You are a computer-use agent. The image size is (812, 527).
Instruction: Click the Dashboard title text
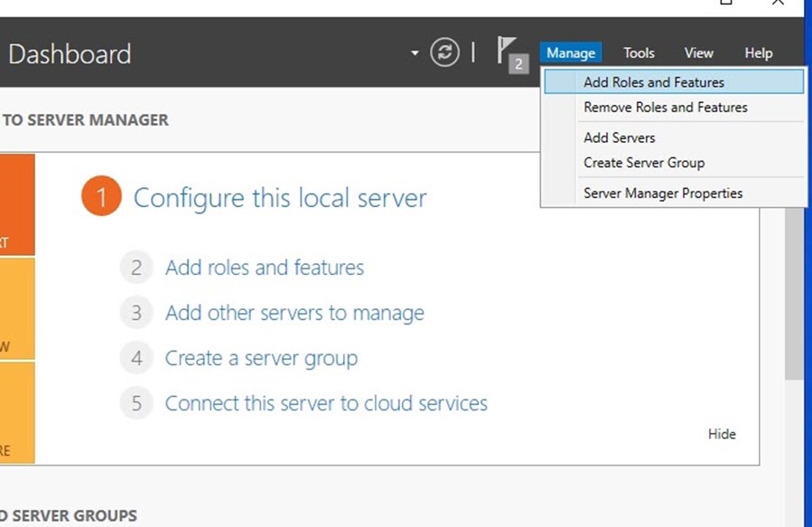[70, 54]
